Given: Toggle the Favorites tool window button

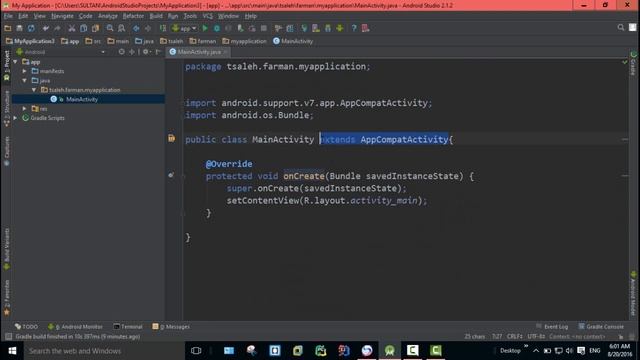Looking at the screenshot, I should pyautogui.click(x=7, y=298).
